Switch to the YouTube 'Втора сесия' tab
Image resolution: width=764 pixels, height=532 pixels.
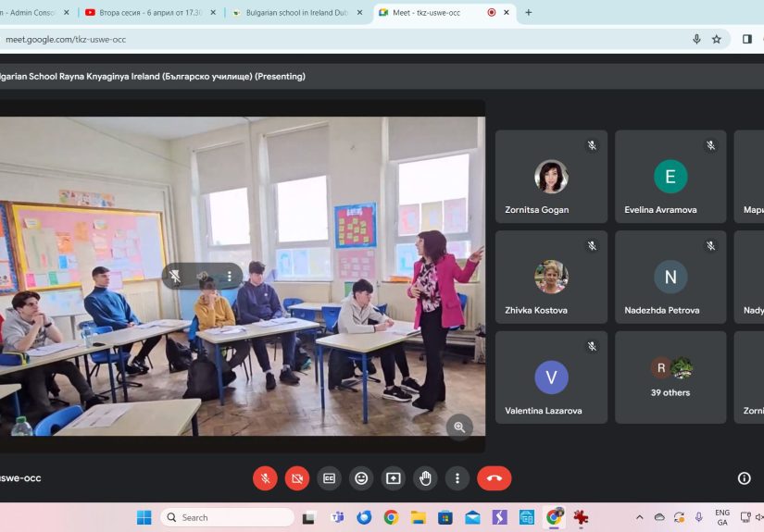(148, 13)
